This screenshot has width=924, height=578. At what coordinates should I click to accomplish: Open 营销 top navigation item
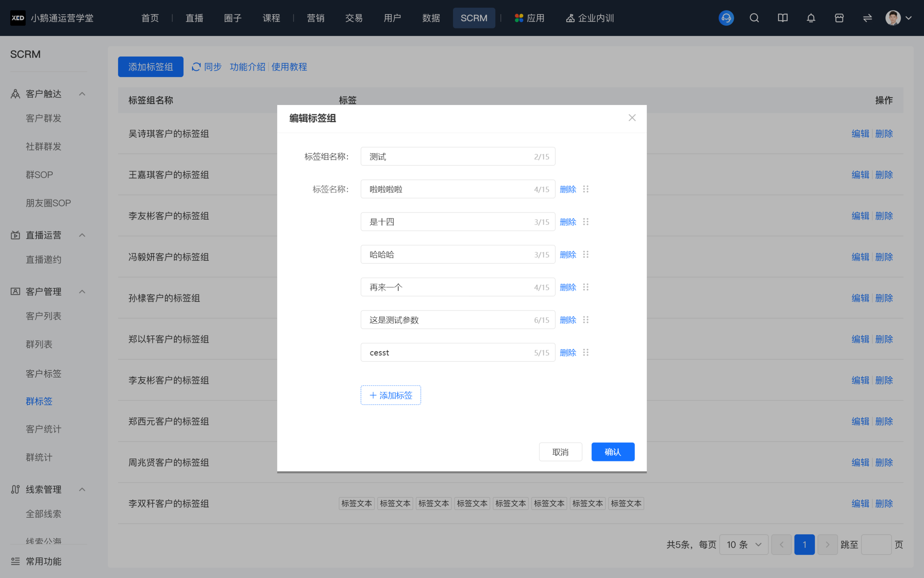point(316,18)
